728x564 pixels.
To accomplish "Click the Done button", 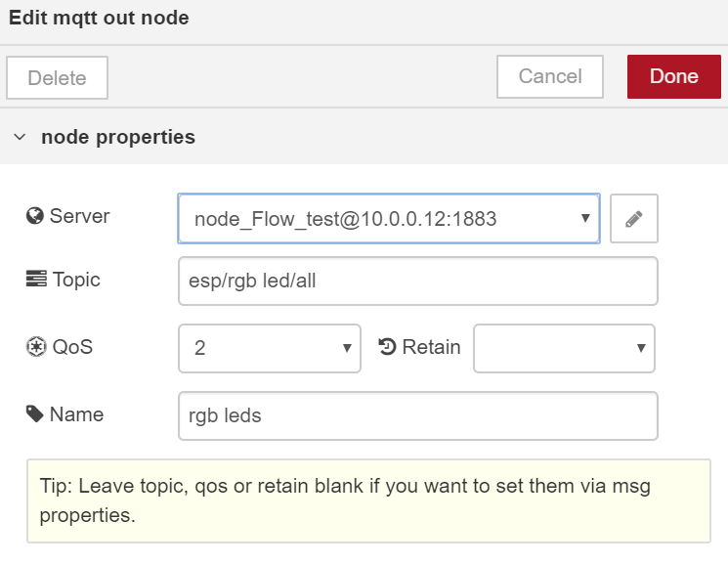I will click(x=674, y=76).
